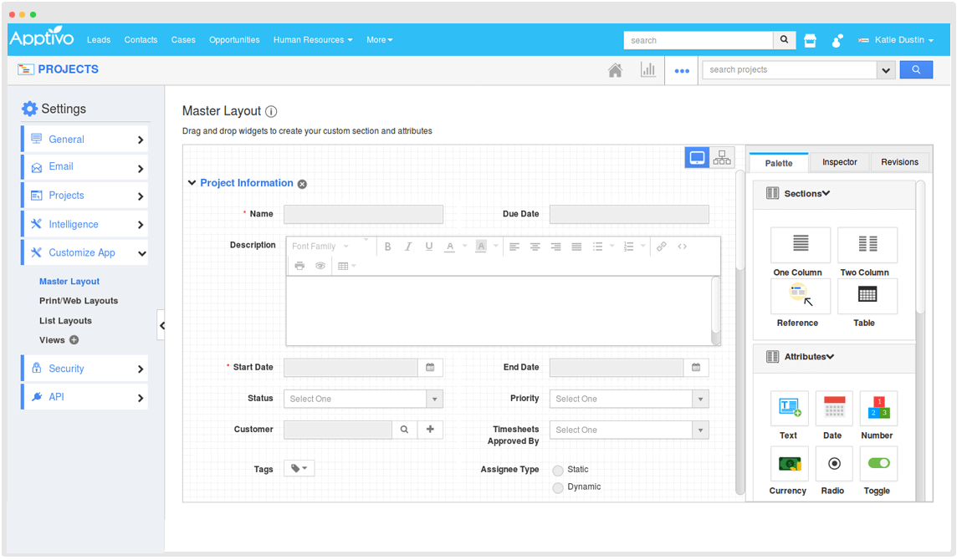
Task: Select the Two Column section widget
Action: click(x=867, y=245)
